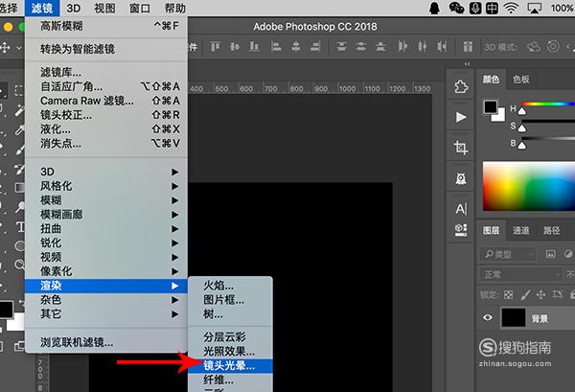Choose Camera Raw 滤镜... item
The image size is (575, 392).
106,101
